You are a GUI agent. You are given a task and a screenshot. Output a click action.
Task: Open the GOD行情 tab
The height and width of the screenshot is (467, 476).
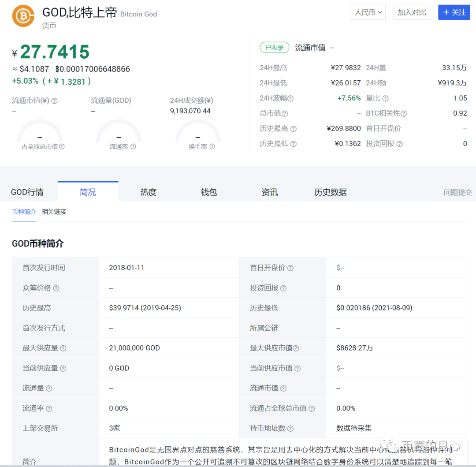click(x=27, y=192)
